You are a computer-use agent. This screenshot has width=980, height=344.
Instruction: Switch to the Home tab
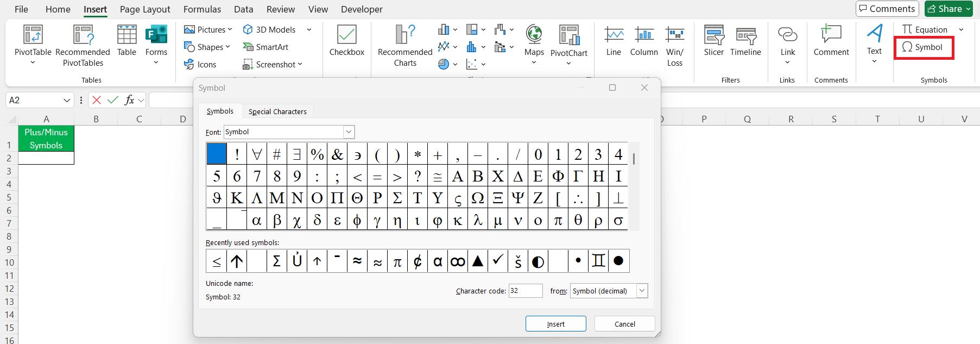[x=58, y=9]
